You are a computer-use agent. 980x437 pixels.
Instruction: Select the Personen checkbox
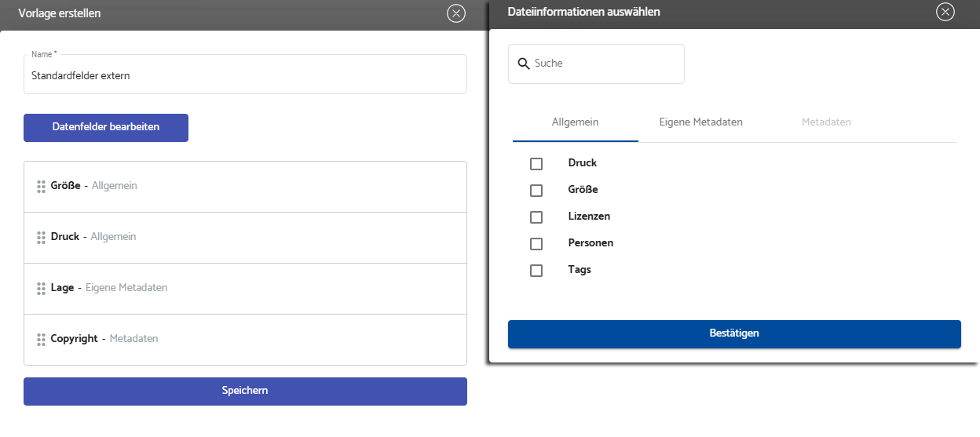536,244
